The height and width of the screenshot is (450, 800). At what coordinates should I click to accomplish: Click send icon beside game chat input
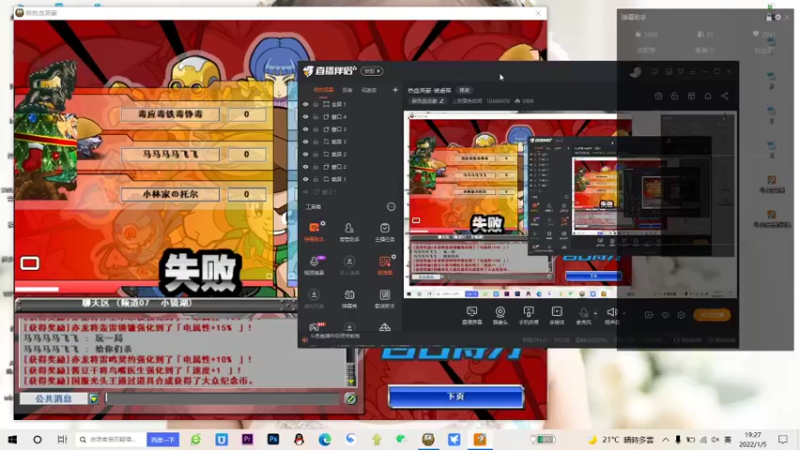pos(350,399)
